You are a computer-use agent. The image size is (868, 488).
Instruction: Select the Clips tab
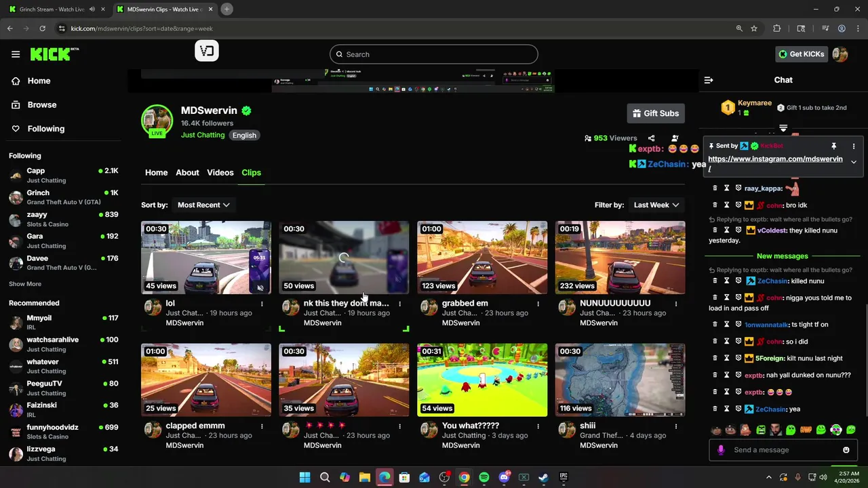click(251, 173)
